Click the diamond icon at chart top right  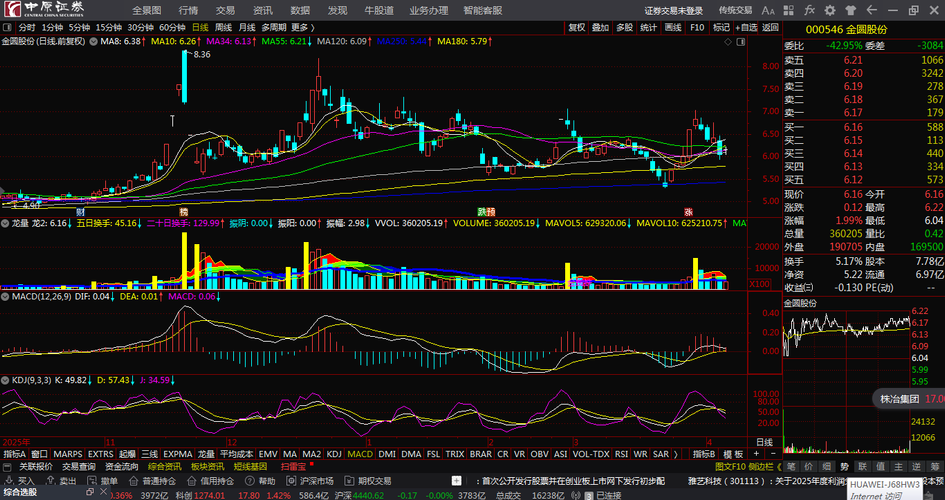click(x=727, y=42)
